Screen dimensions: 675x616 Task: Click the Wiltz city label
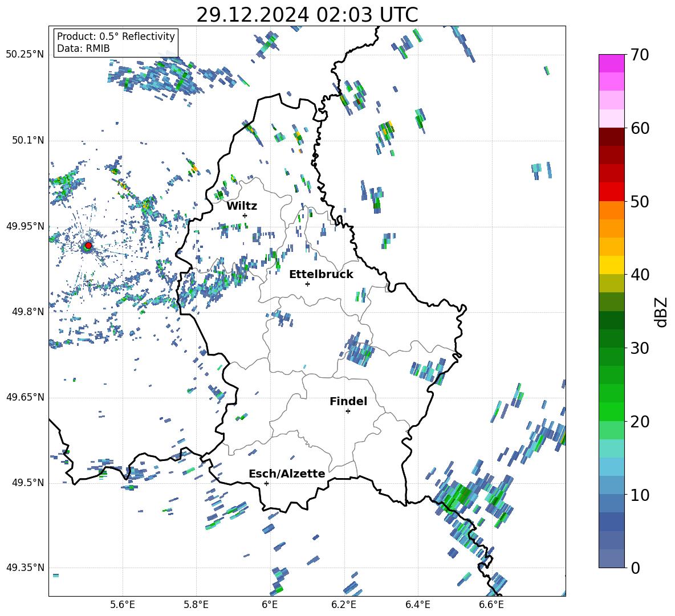coord(242,206)
